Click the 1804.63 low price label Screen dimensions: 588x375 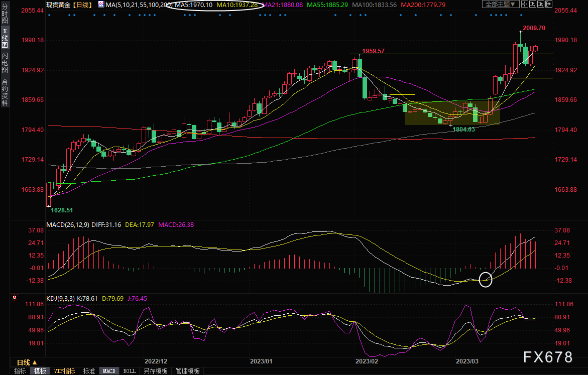coord(463,130)
